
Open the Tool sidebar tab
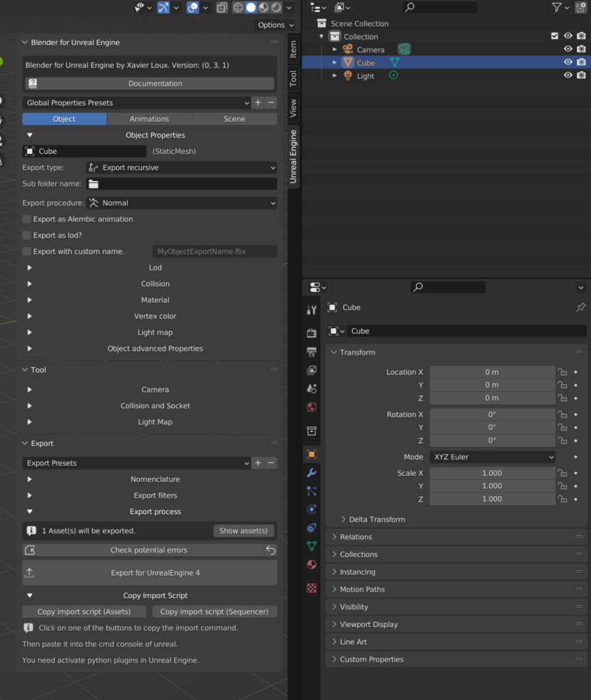click(x=293, y=79)
